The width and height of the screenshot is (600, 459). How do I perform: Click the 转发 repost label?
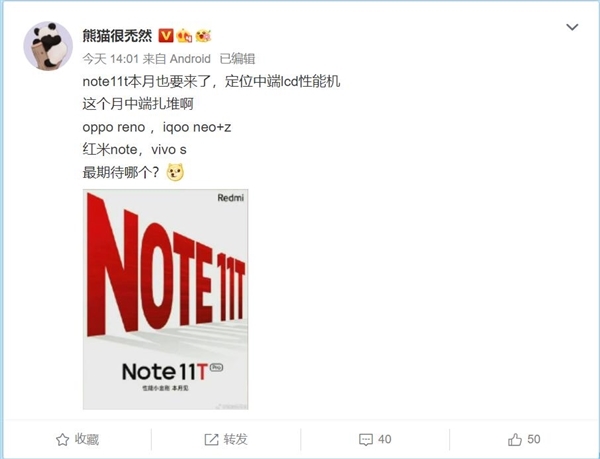point(236,439)
